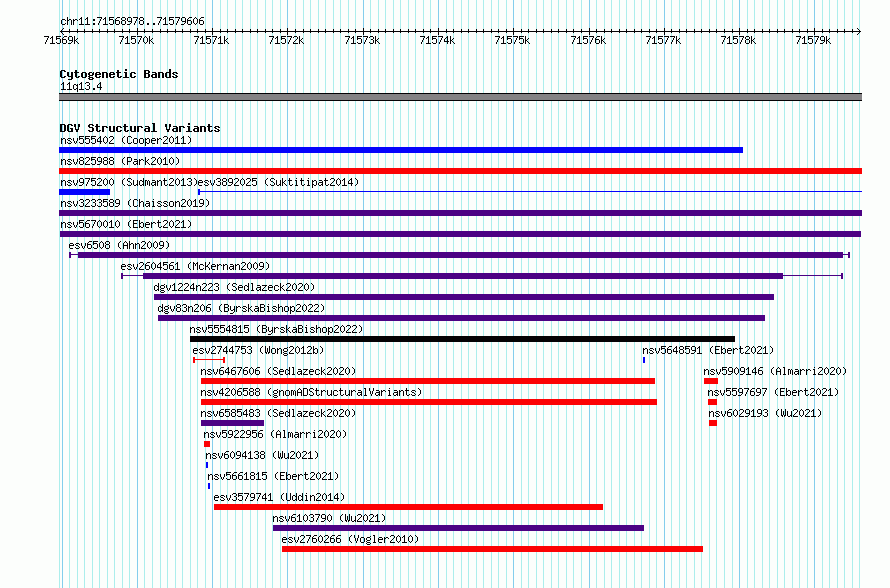Open the esv3892025 (Suktitipat2014) label
This screenshot has height=588, width=890.
pyautogui.click(x=278, y=182)
